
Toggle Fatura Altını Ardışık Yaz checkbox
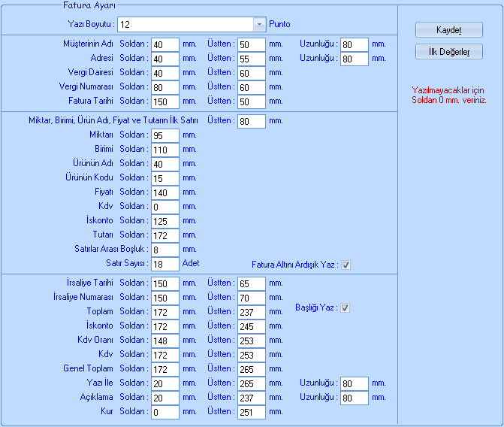pyautogui.click(x=346, y=265)
